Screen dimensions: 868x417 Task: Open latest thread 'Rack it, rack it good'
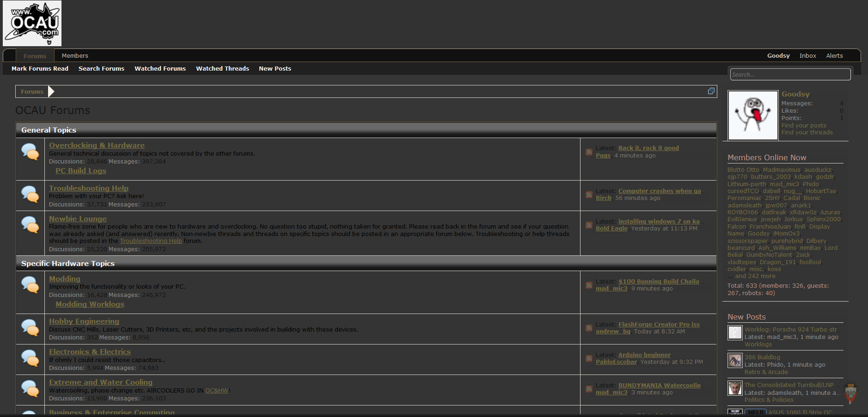(648, 148)
